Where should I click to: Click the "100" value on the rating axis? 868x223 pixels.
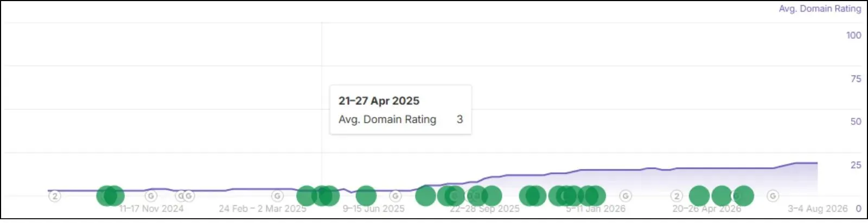click(x=853, y=35)
